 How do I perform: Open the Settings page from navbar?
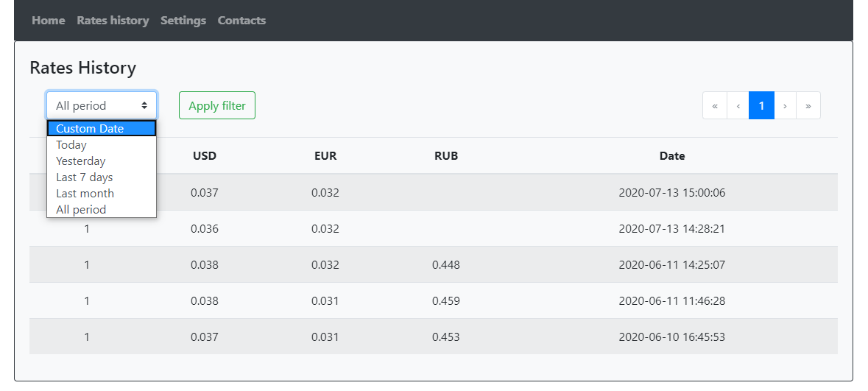[x=183, y=21]
